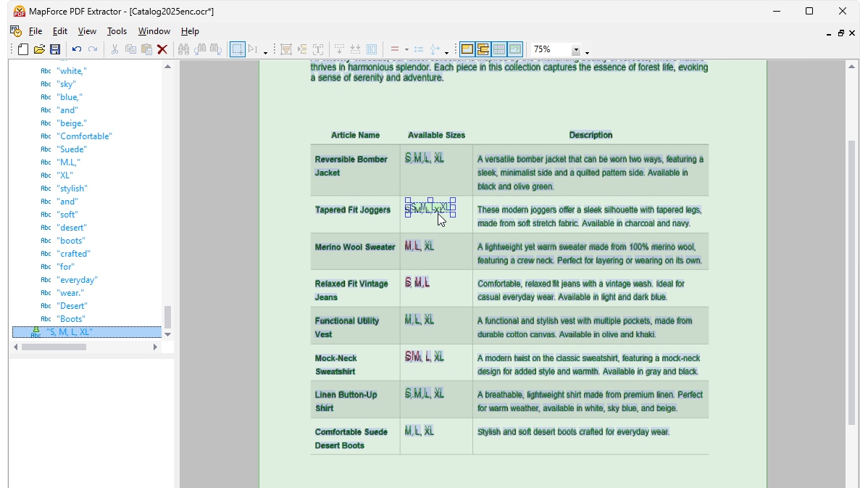Click the Save icon on the toolbar
Screen dimensions: 868x488
click(x=55, y=49)
